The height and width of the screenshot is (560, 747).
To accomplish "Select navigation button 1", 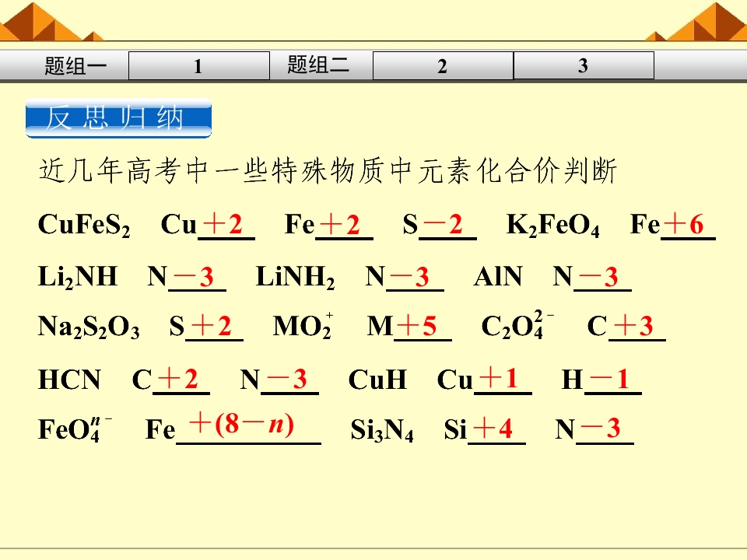I will click(x=199, y=65).
